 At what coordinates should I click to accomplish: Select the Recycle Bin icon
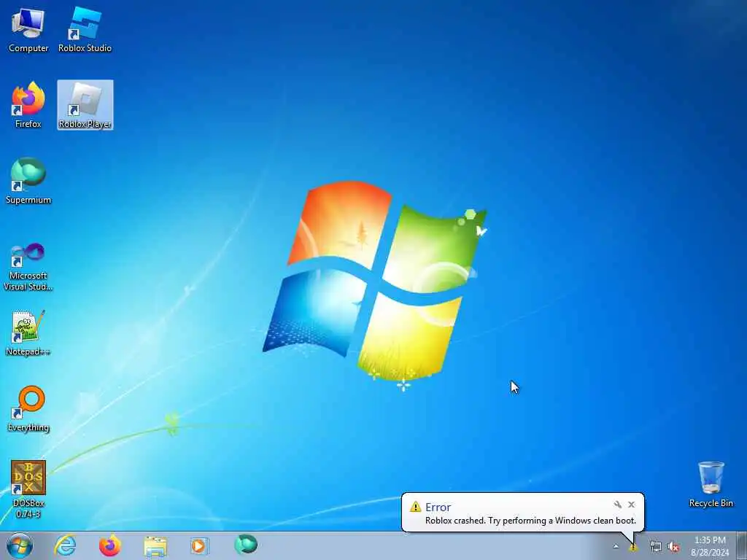[711, 484]
